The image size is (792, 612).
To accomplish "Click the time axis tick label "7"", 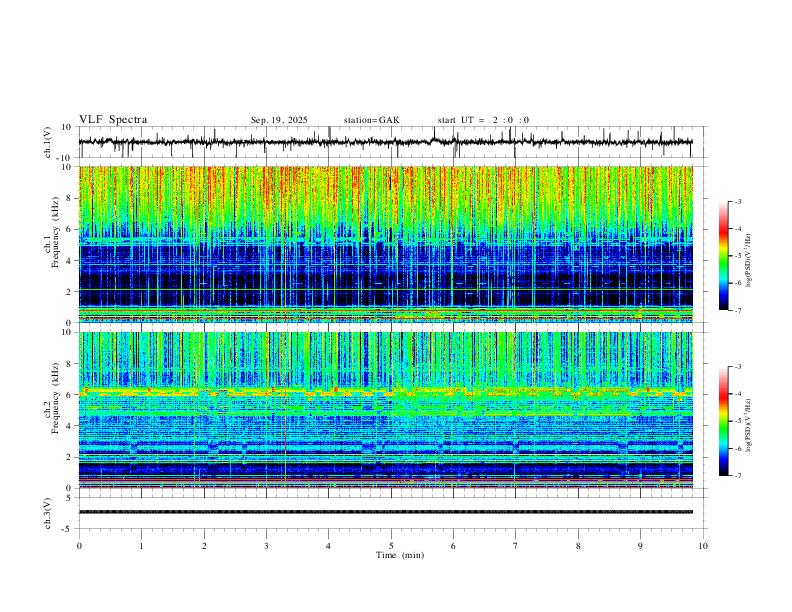I will click(x=516, y=546).
